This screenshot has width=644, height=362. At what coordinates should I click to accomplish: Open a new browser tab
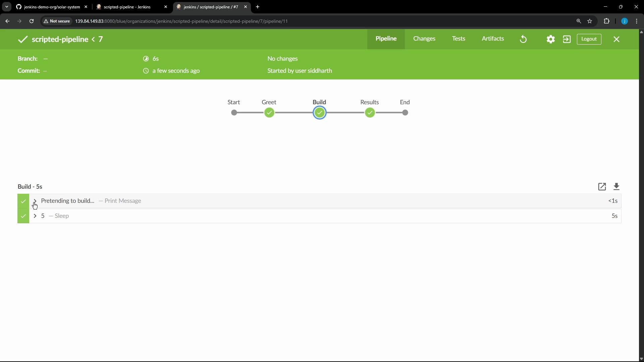click(x=258, y=7)
